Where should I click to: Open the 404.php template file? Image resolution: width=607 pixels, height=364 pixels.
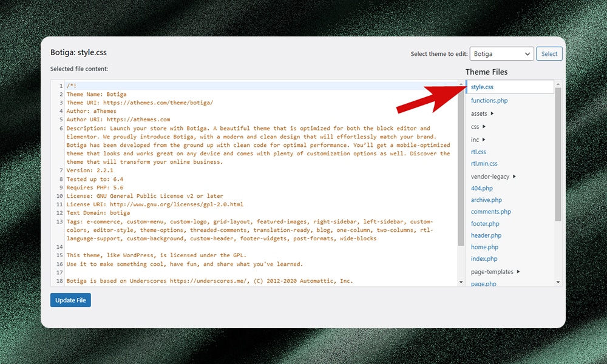(x=481, y=189)
